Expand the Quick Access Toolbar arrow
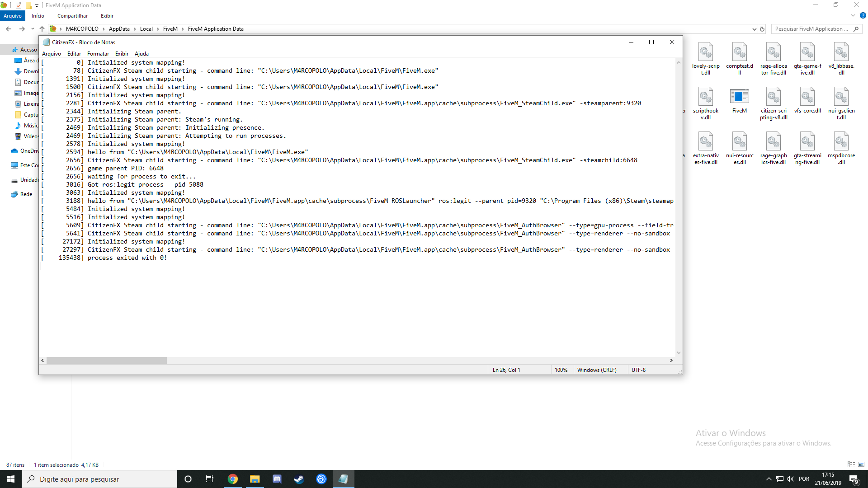 click(37, 5)
